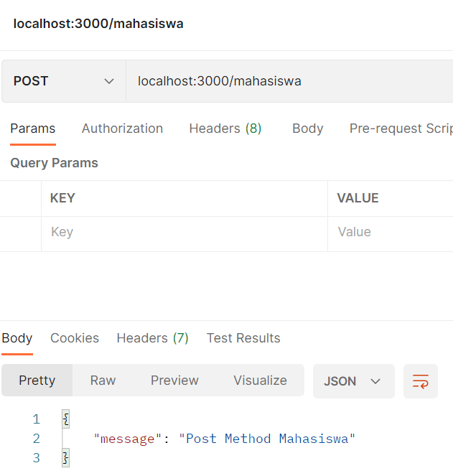
Task: Select the response Body tab
Action: [x=17, y=338]
